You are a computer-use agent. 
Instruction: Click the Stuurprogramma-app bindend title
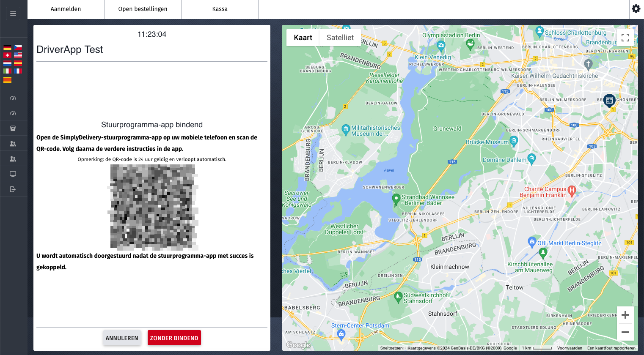point(152,125)
